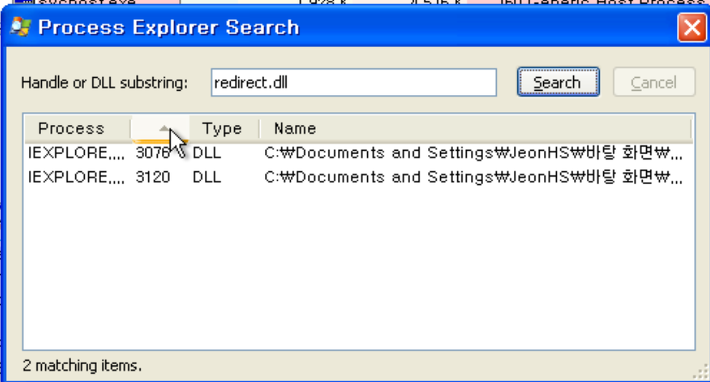
Task: Sort results by Process column header
Action: pos(77,129)
